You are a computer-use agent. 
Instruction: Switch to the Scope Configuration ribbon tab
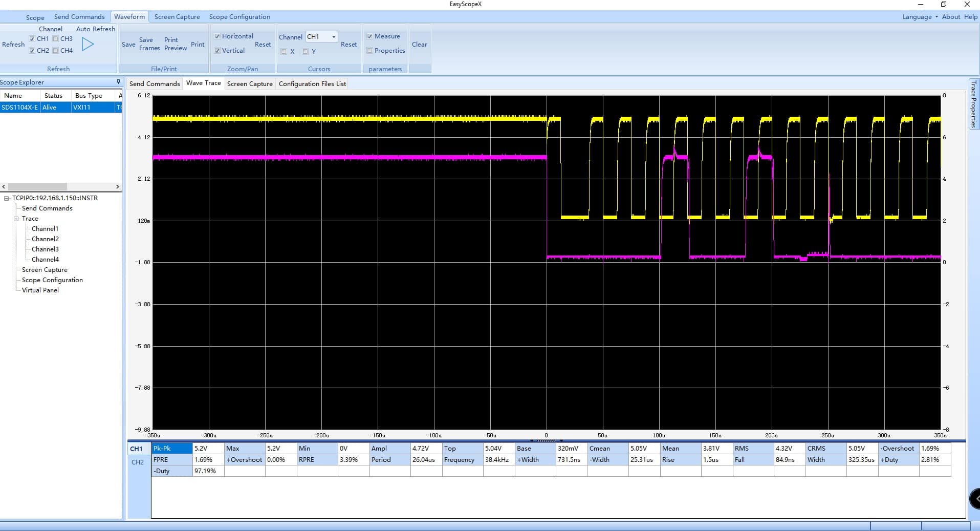pos(239,17)
